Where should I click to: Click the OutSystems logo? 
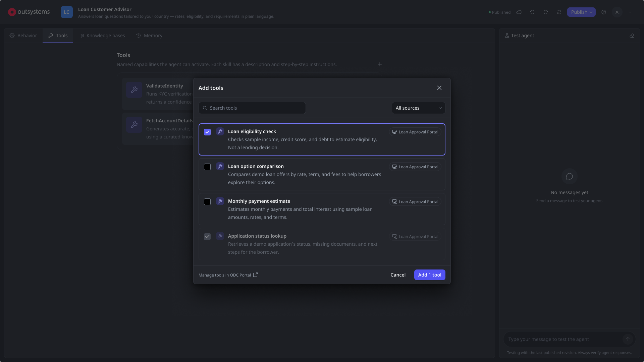29,12
